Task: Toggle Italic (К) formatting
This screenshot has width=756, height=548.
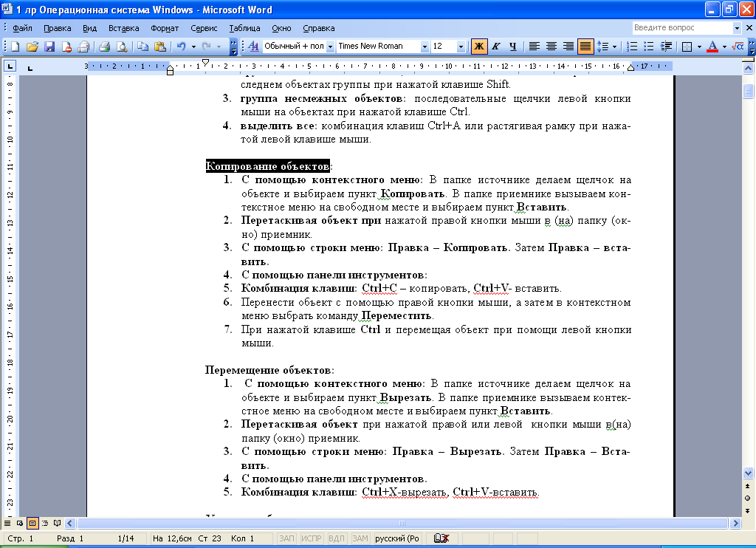Action: [x=495, y=47]
